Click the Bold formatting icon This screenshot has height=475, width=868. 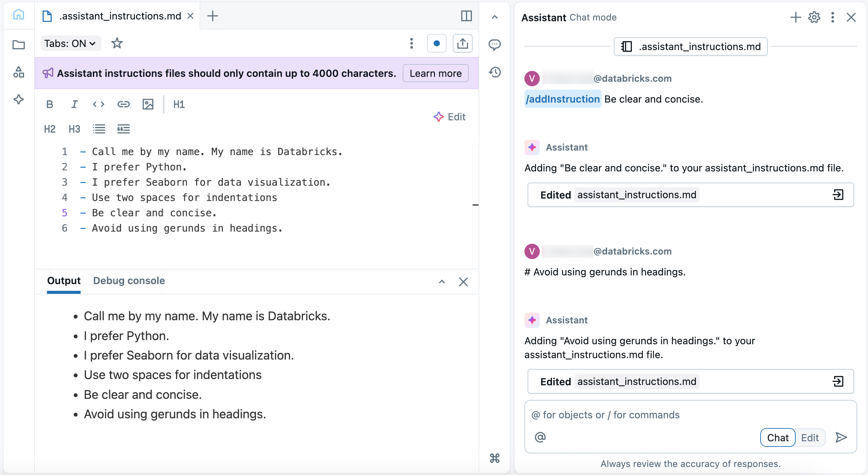(x=50, y=104)
